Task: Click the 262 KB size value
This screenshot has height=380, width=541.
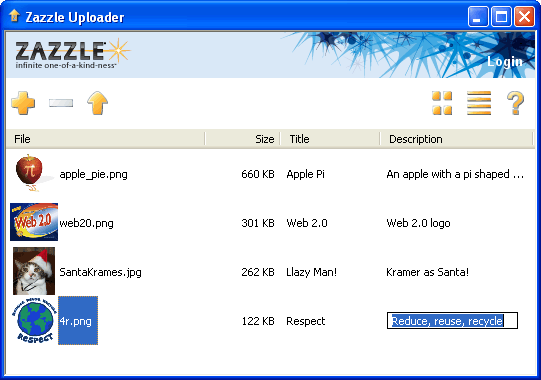Action: 258,272
